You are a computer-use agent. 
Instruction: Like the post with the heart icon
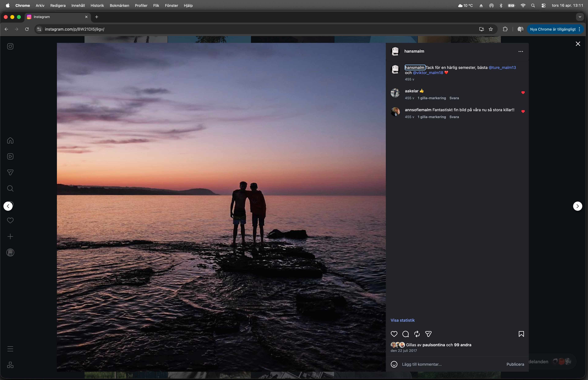point(394,334)
